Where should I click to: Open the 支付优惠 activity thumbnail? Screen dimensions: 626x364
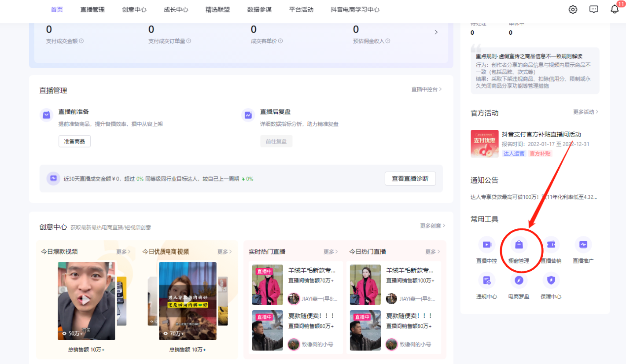point(485,144)
